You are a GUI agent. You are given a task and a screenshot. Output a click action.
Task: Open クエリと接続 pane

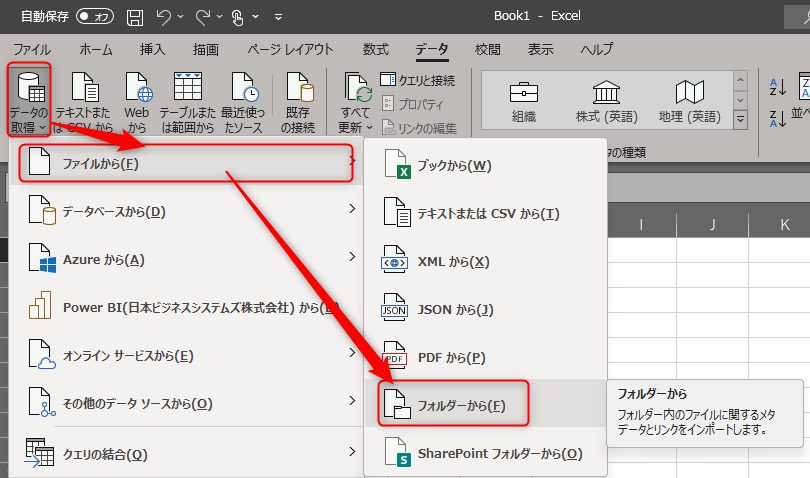(x=418, y=80)
